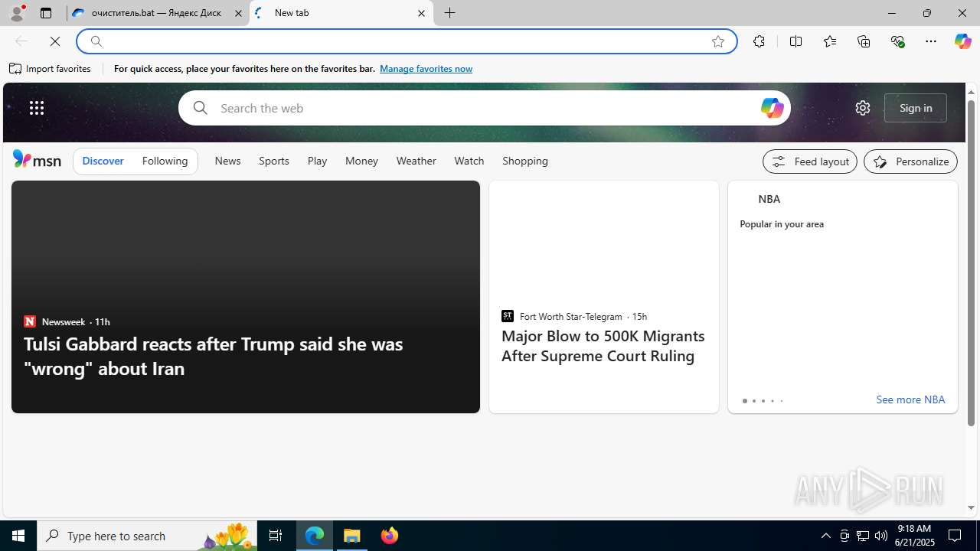This screenshot has width=980, height=551.
Task: Click Import favorites button
Action: 50,69
